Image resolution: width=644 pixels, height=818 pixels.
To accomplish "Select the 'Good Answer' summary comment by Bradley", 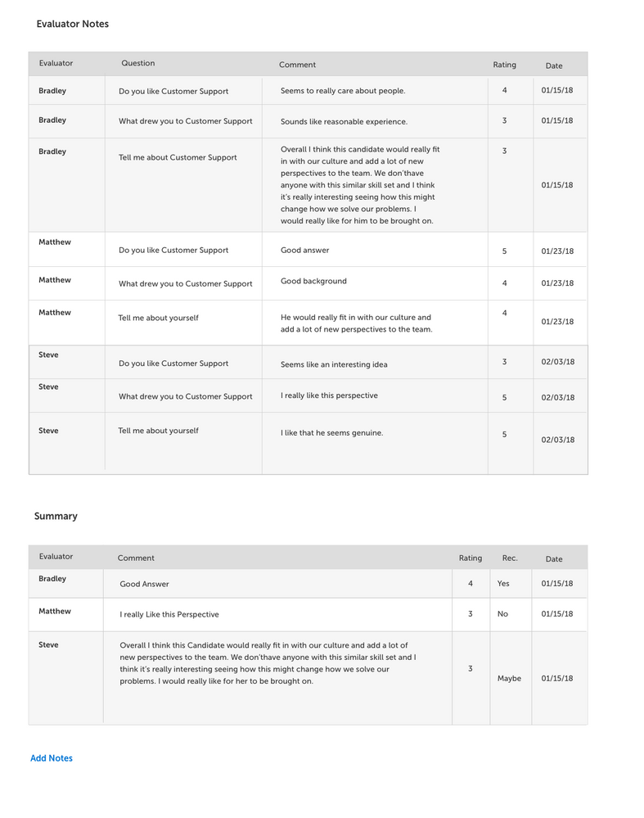I will coord(144,584).
